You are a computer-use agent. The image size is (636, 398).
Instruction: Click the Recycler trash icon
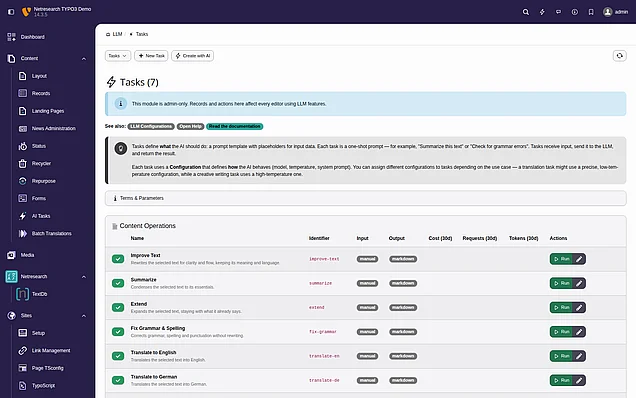[x=23, y=164]
